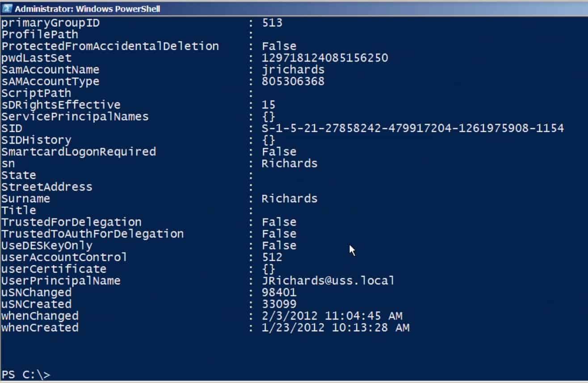This screenshot has width=588, height=383.
Task: Click the pwdLastSet value 129718124085156250
Action: pos(325,58)
